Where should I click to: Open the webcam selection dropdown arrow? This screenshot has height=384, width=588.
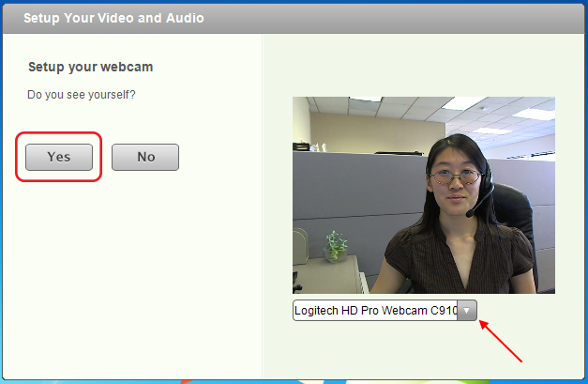pos(467,311)
